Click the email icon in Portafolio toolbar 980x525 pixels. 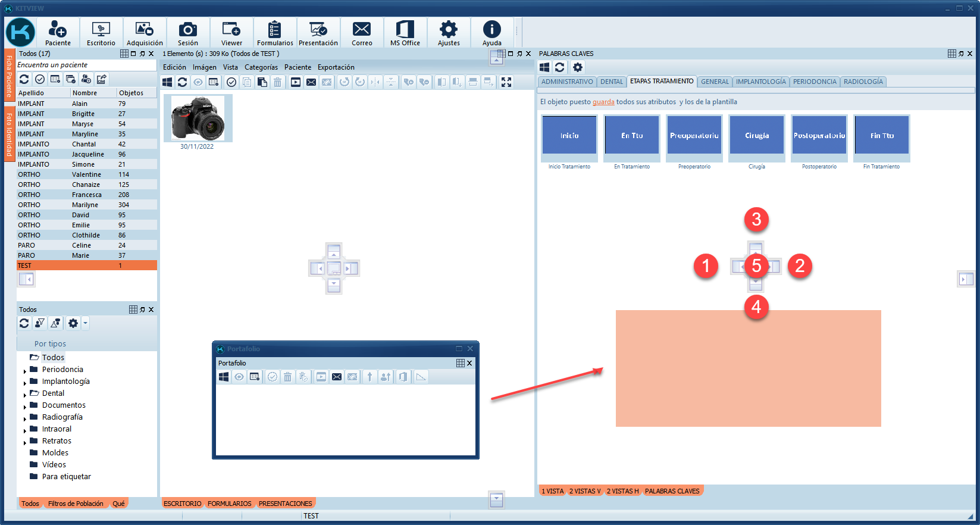pyautogui.click(x=337, y=377)
